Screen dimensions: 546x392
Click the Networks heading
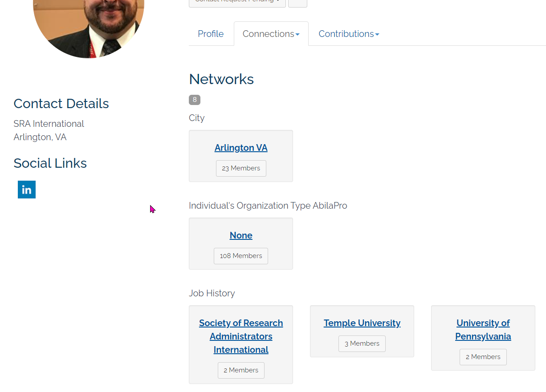pos(221,79)
